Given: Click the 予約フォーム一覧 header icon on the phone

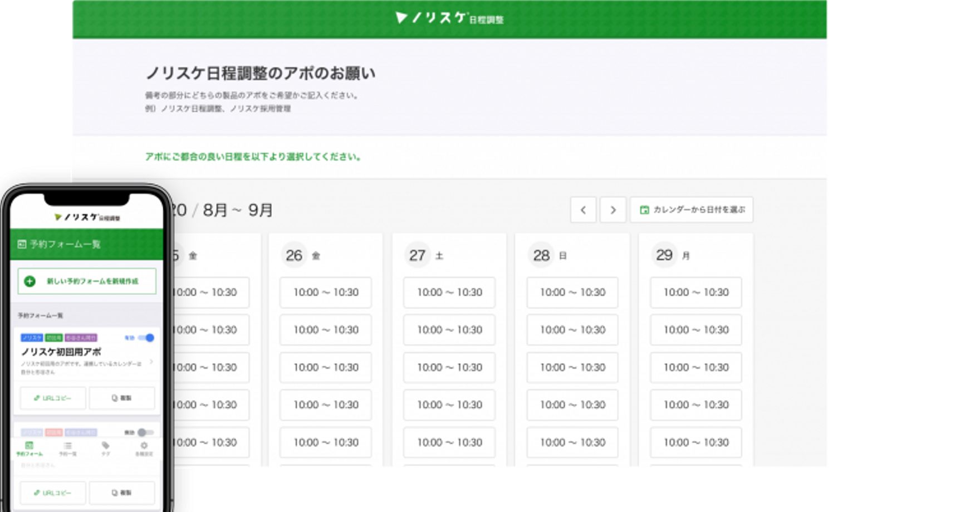Looking at the screenshot, I should coord(22,244).
